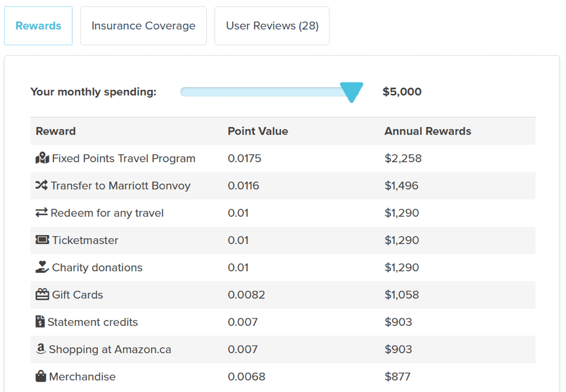Click the Transfer to Marriott Bonvoy text

click(x=120, y=186)
